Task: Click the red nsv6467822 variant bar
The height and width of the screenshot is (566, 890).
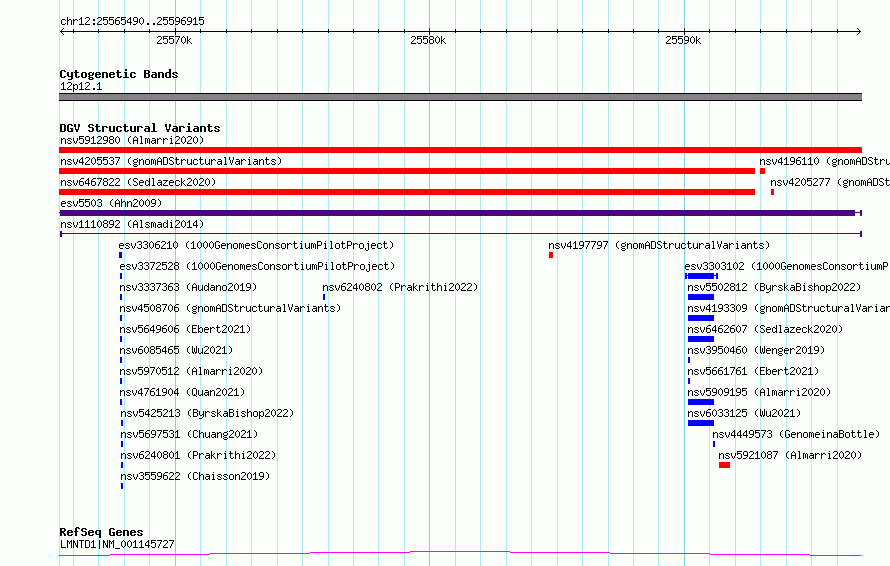Action: pyautogui.click(x=407, y=192)
